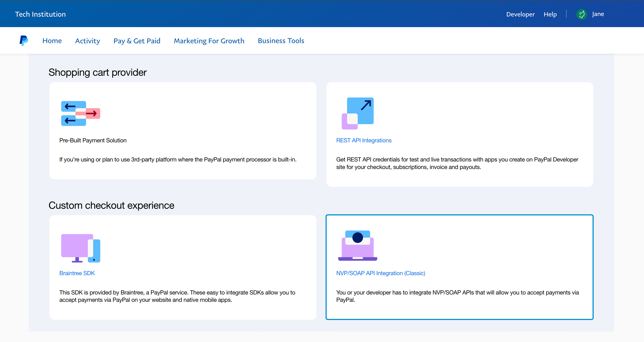
Task: Open the Business Tools menu
Action: [281, 41]
